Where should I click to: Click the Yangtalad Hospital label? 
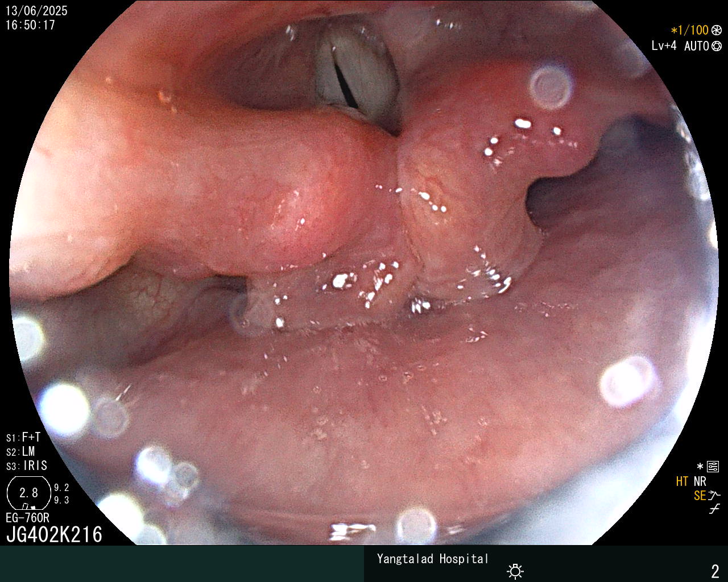(433, 559)
